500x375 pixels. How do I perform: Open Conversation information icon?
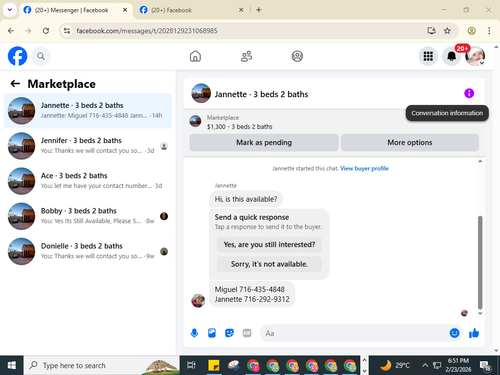(469, 93)
